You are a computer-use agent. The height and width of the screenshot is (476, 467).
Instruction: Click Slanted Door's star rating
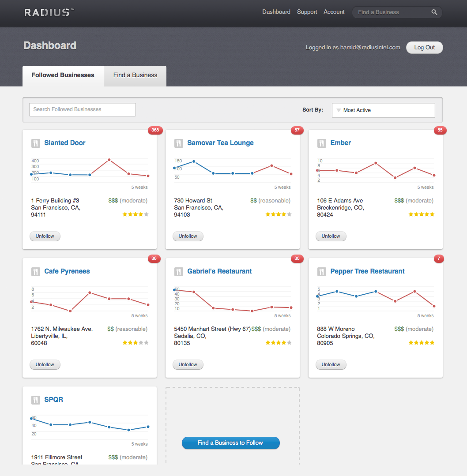coord(136,214)
